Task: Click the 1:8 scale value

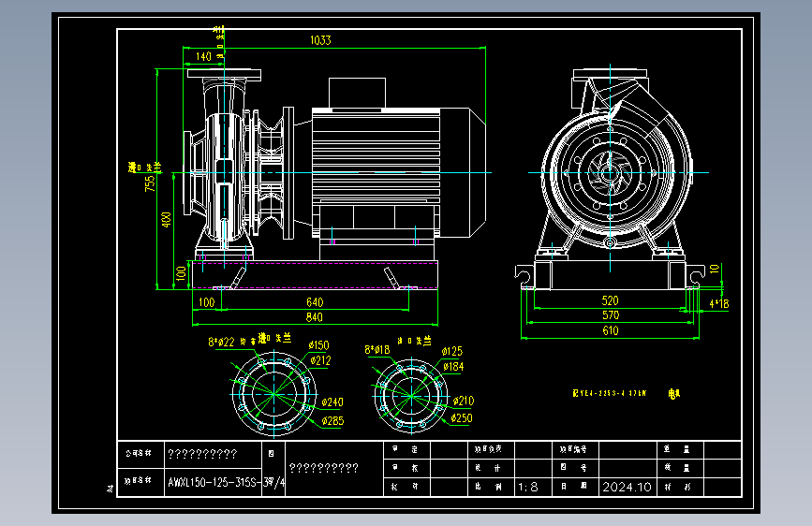Action: [x=527, y=488]
